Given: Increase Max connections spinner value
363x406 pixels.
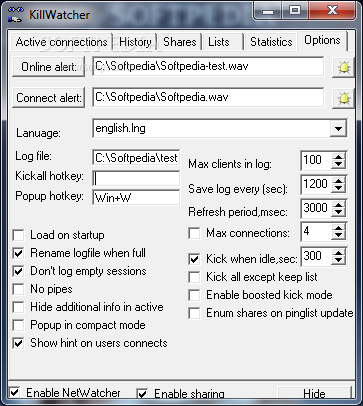Looking at the screenshot, I should [x=339, y=228].
